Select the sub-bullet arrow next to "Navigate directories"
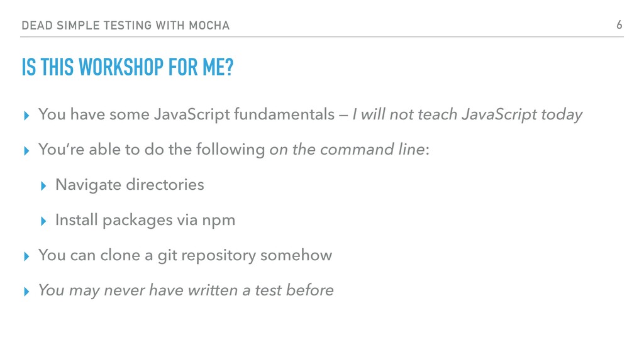644x362 pixels. [43, 186]
